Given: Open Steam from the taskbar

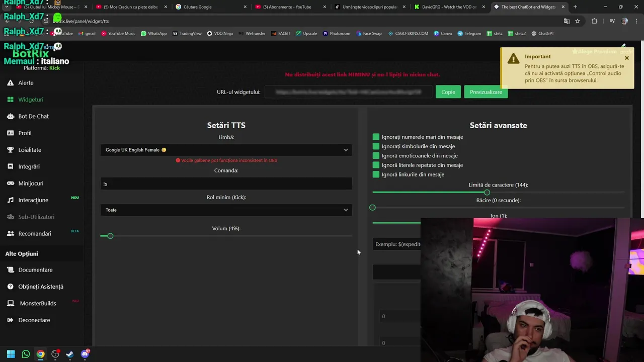Looking at the screenshot, I should point(69,354).
